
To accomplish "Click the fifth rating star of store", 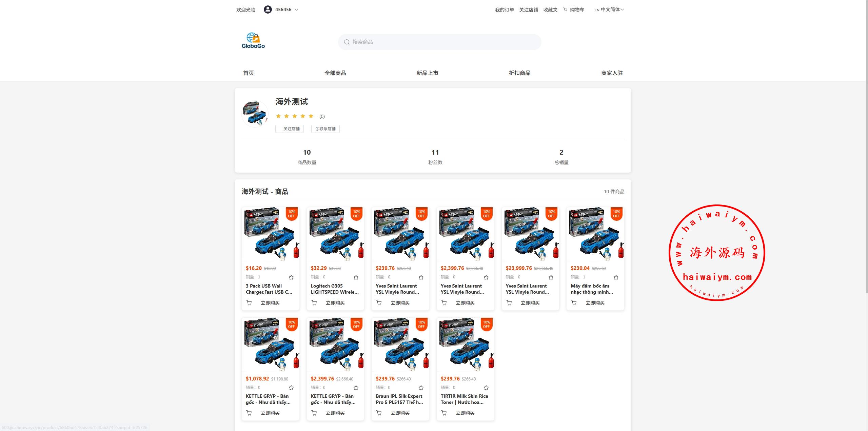I will [x=311, y=116].
